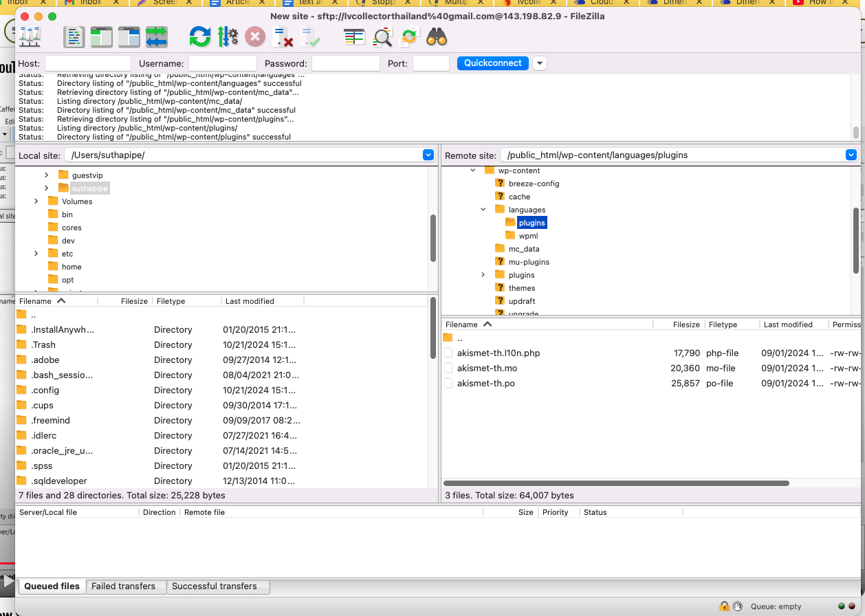The image size is (865, 616).
Task: Click the file icon of akismet-th.l10n.php
Action: [448, 353]
